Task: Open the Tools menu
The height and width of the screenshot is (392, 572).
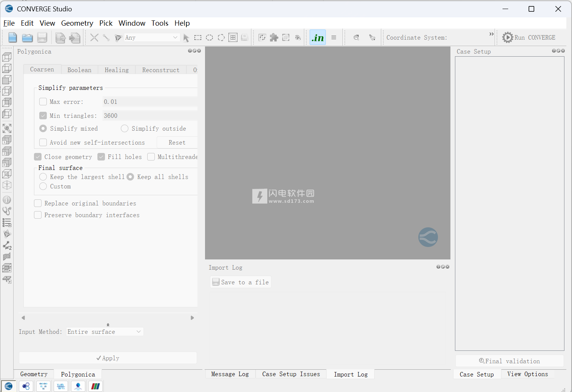Action: pos(160,23)
